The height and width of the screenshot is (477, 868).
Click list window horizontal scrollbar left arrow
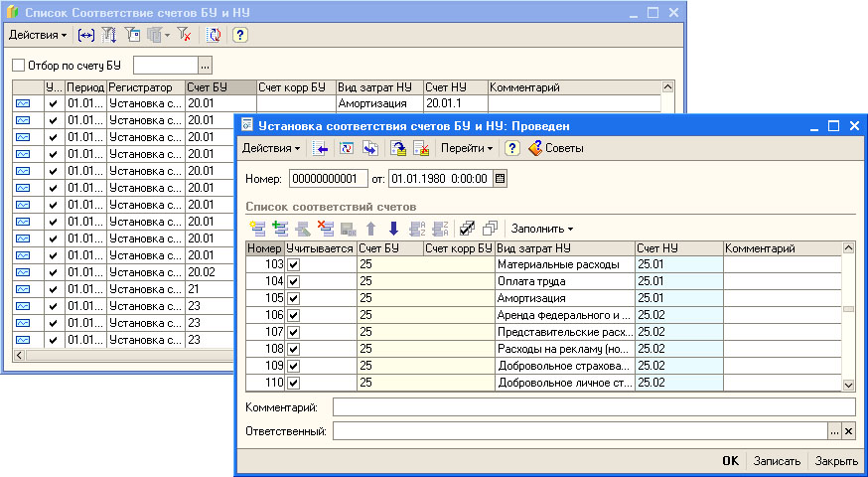(x=20, y=355)
